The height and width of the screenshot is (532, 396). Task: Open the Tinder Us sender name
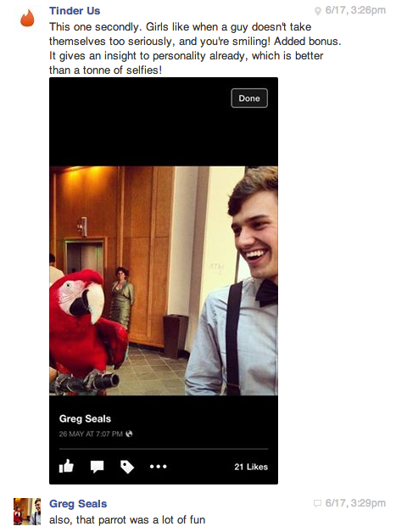(x=75, y=11)
